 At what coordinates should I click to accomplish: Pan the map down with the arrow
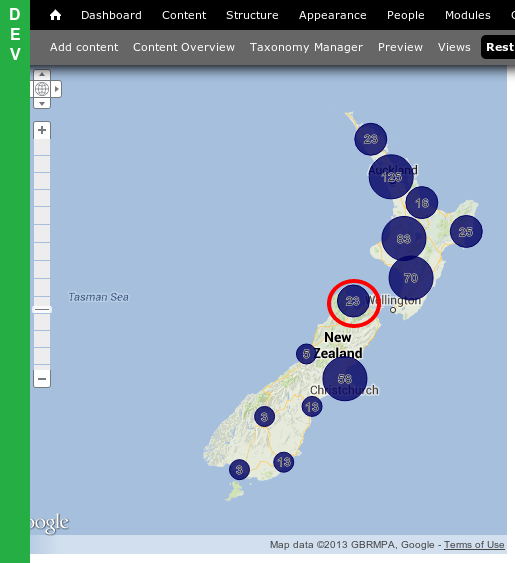(x=42, y=103)
